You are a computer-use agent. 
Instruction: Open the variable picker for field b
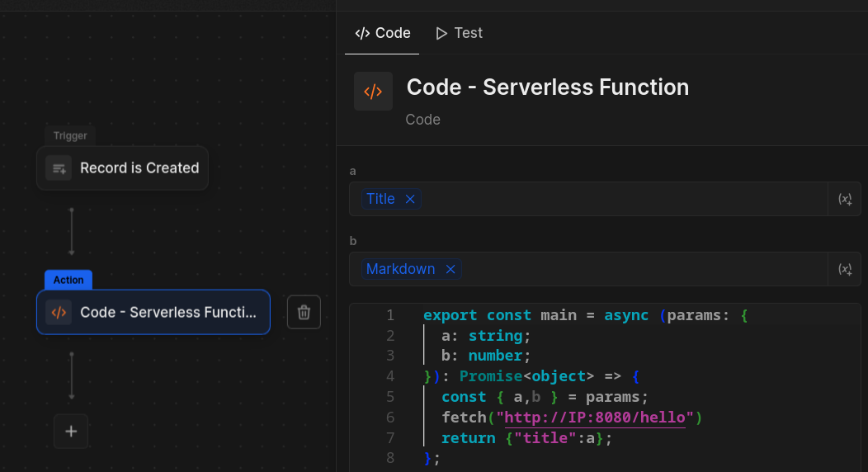pos(844,269)
